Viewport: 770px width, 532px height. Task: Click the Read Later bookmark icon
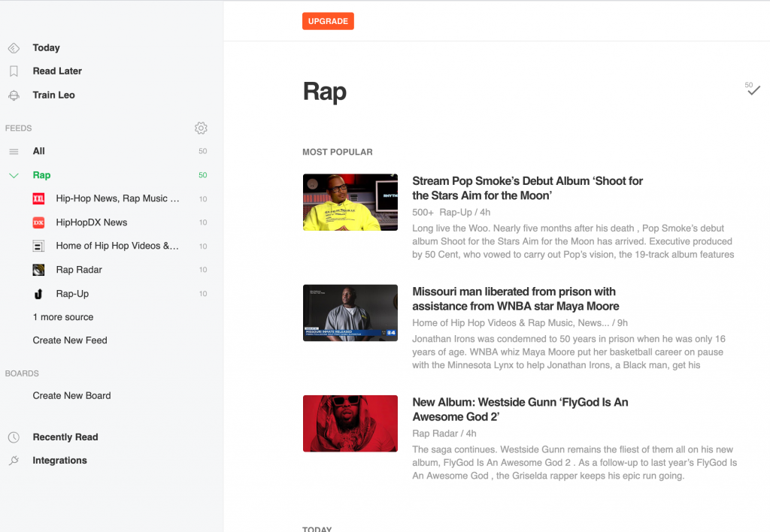click(x=14, y=71)
